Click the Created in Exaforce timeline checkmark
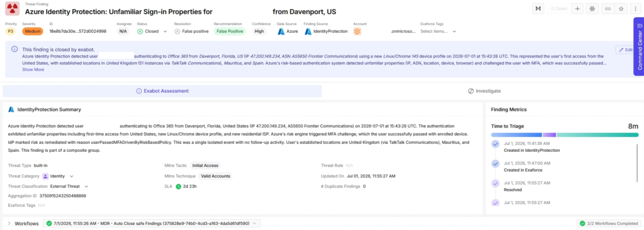Screen dimensions: 644x230 pos(495,163)
